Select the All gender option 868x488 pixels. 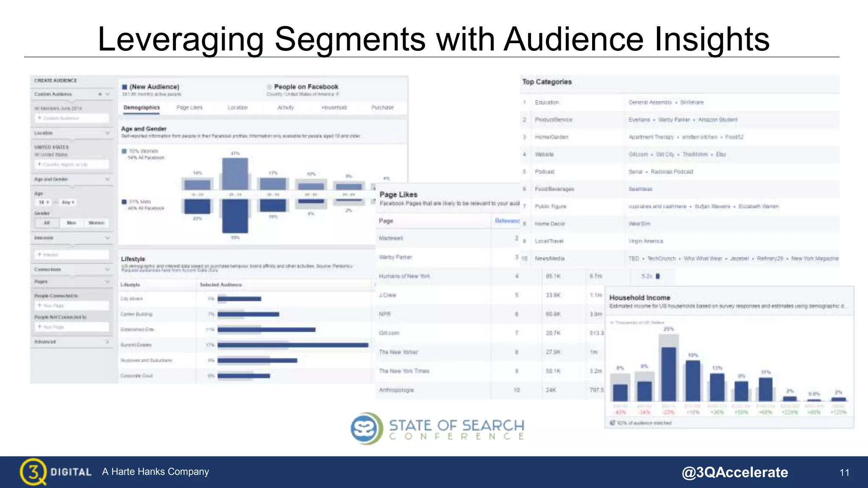point(47,223)
